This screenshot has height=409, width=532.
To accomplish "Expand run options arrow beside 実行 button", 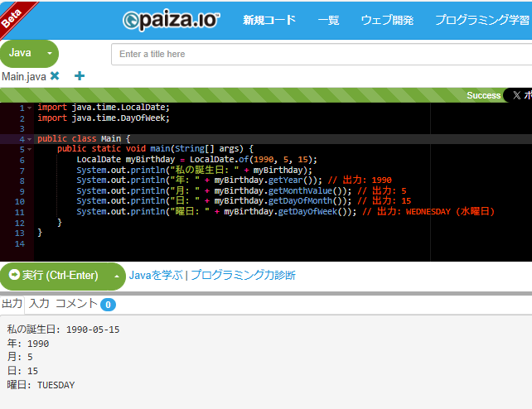I will [117, 275].
